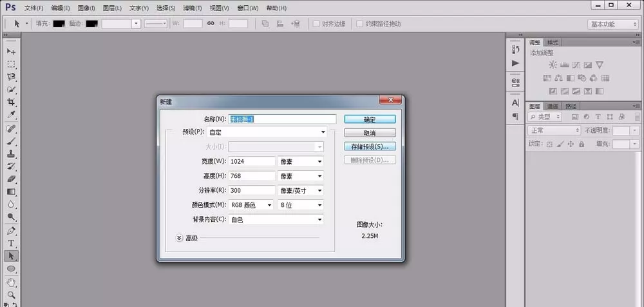Select the Ellipse shape tool
The width and height of the screenshot is (644, 307).
tap(11, 269)
